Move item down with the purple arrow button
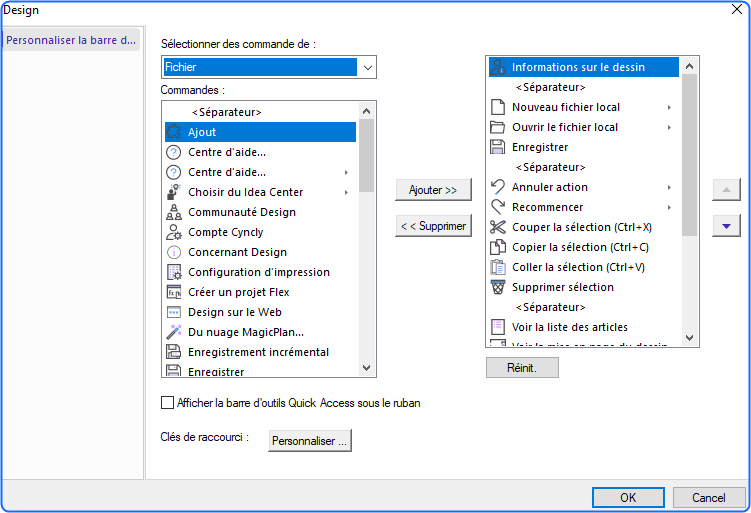751x513 pixels. click(x=726, y=226)
